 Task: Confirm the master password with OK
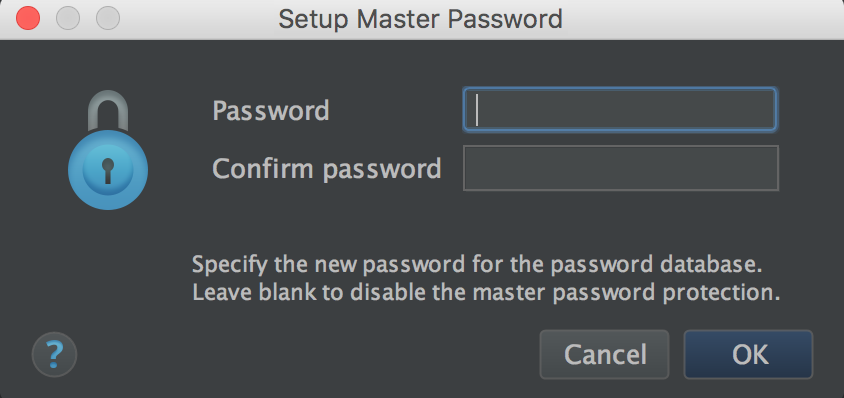click(x=748, y=354)
